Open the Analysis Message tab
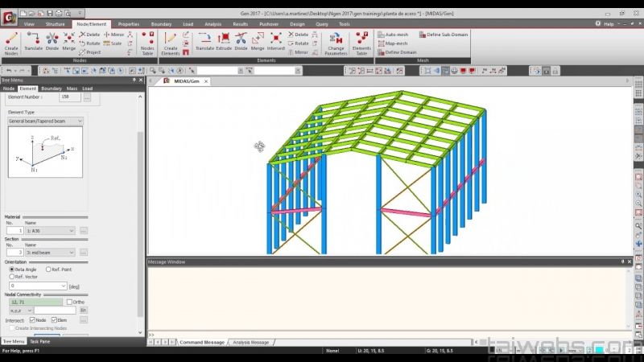Viewport: 644px width, 362px height. 250,342
